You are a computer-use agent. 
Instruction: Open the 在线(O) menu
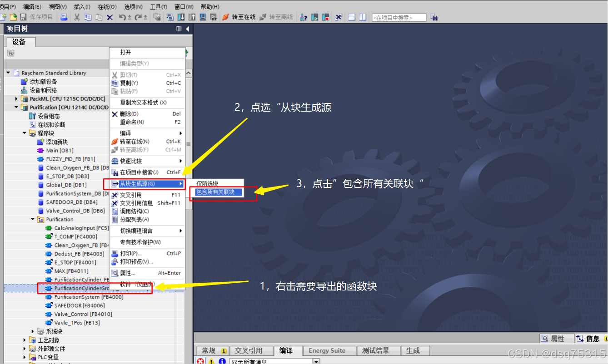[x=107, y=7]
